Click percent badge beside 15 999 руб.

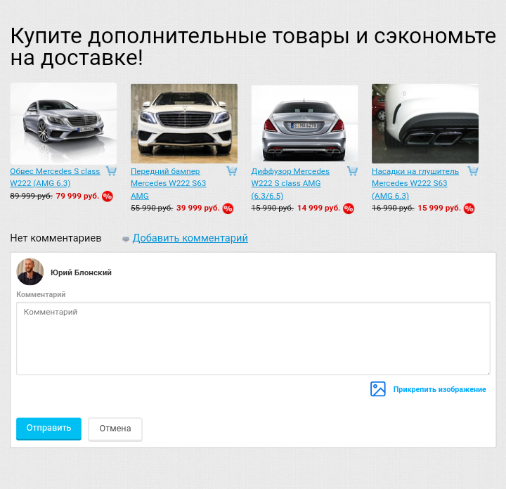click(469, 209)
